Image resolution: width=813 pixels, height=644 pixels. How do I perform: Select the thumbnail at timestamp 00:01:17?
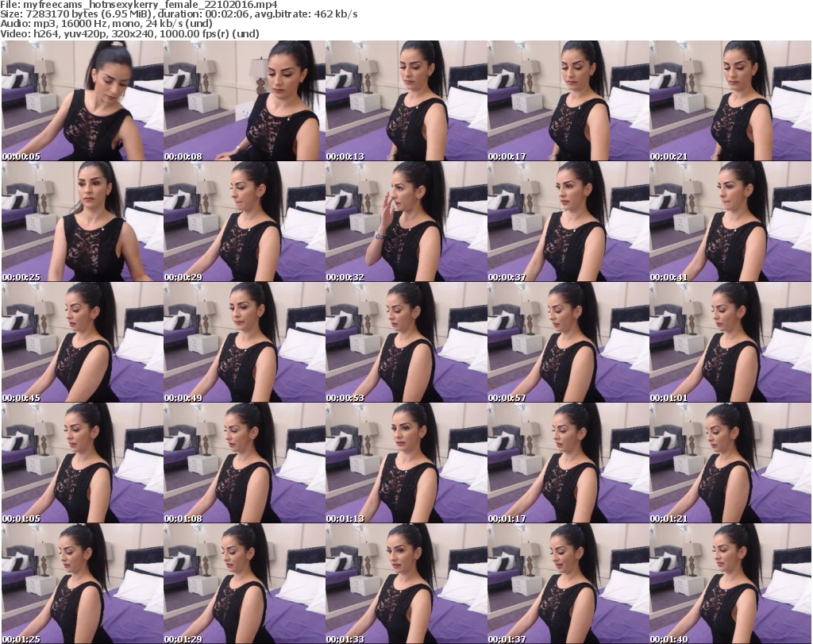point(568,463)
